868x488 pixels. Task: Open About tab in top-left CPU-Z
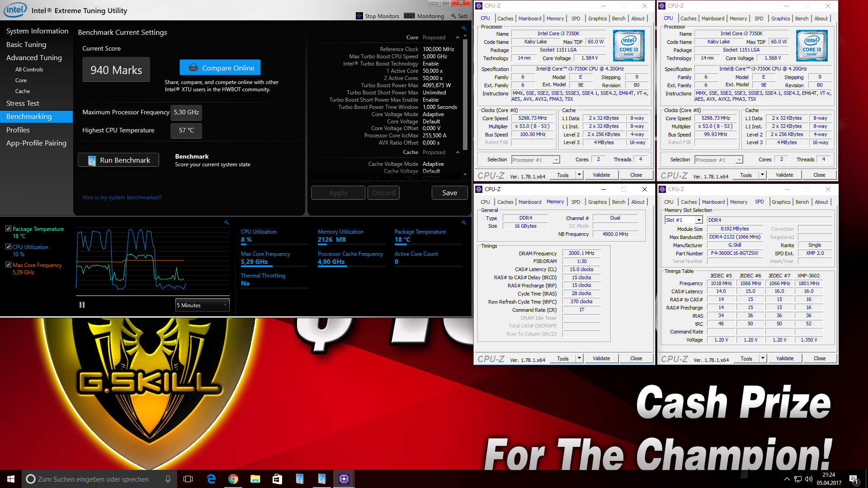[638, 19]
